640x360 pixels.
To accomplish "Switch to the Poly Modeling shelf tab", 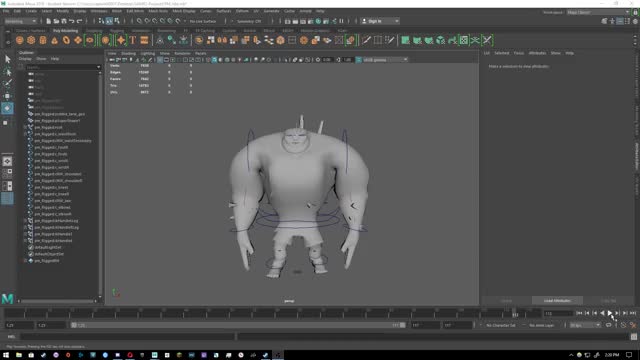I will coord(65,31).
